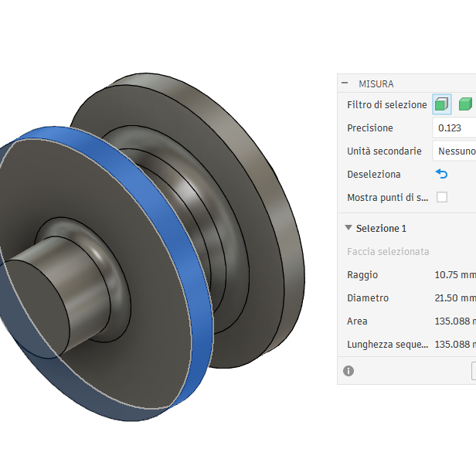476x476 pixels.
Task: Click the info icon at panel bottom
Action: pos(348,371)
